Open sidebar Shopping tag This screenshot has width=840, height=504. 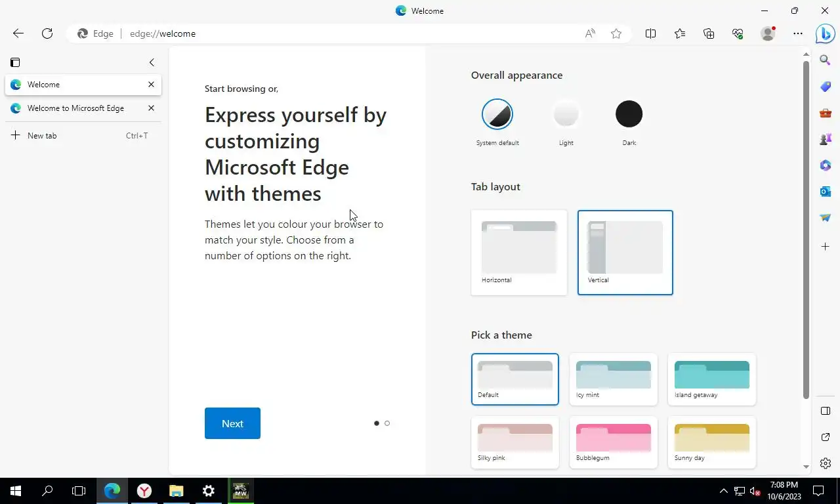826,87
